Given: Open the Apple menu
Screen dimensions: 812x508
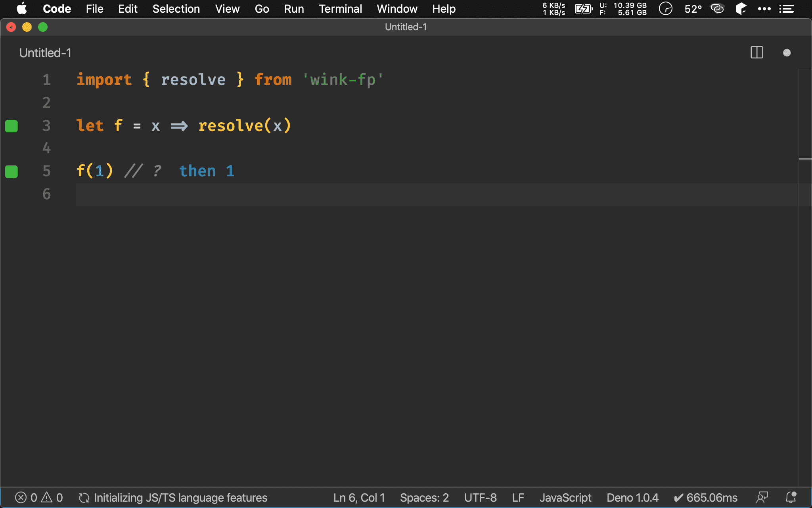Looking at the screenshot, I should click(21, 9).
